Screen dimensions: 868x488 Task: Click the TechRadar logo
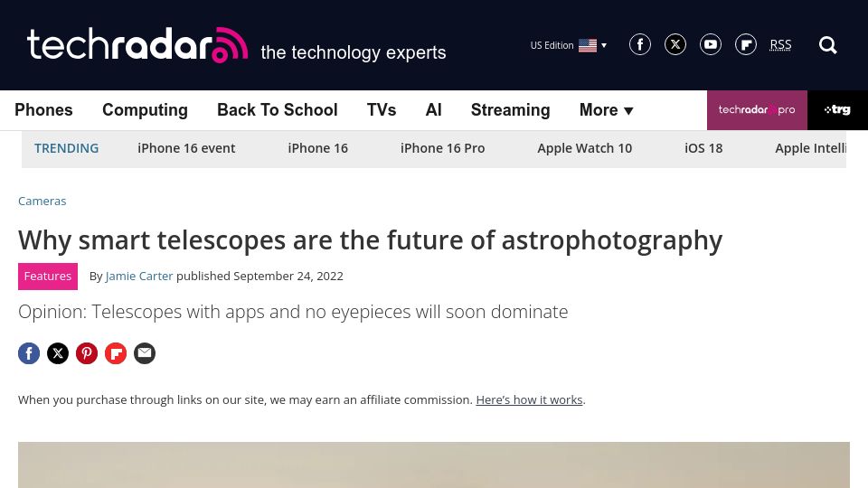point(137,45)
